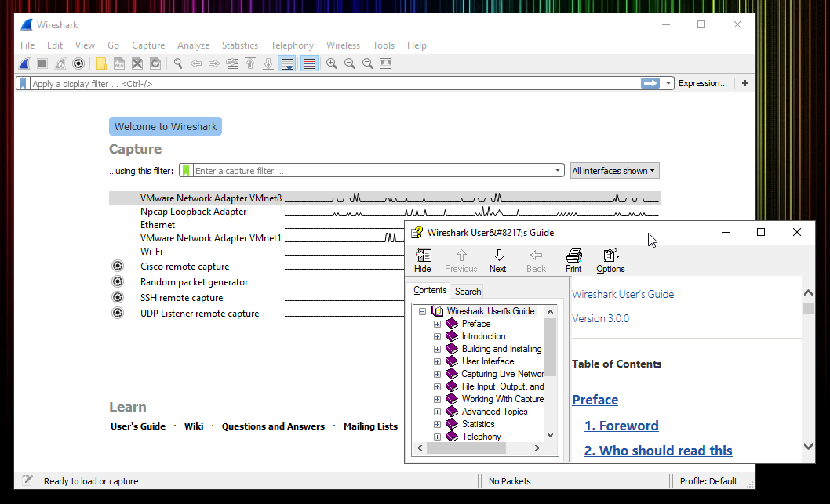This screenshot has height=504, width=830.
Task: Expand the Preface tree node
Action: point(437,325)
